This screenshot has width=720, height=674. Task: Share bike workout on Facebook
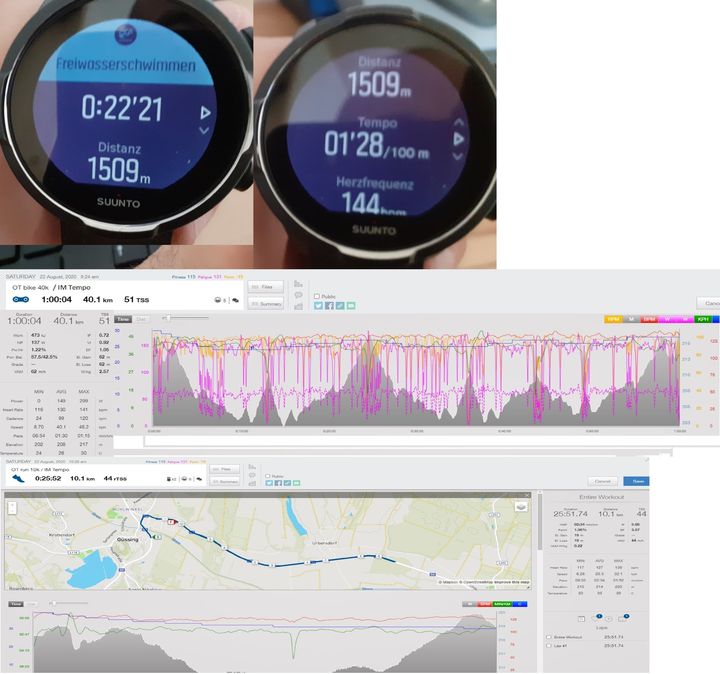click(329, 305)
